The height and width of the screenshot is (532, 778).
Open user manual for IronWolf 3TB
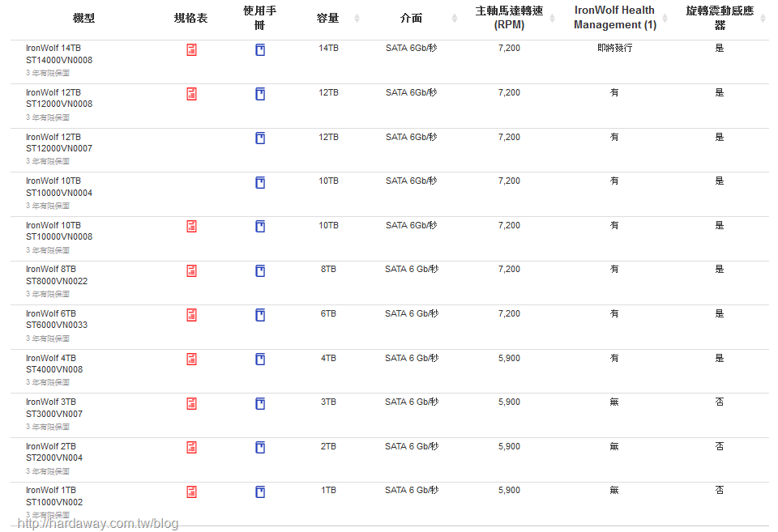[x=260, y=403]
